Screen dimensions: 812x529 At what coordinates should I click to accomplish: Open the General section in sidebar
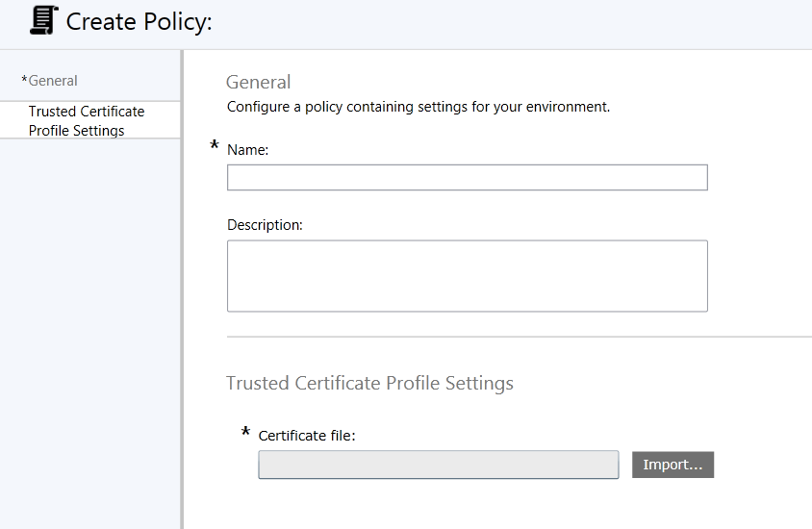point(49,81)
